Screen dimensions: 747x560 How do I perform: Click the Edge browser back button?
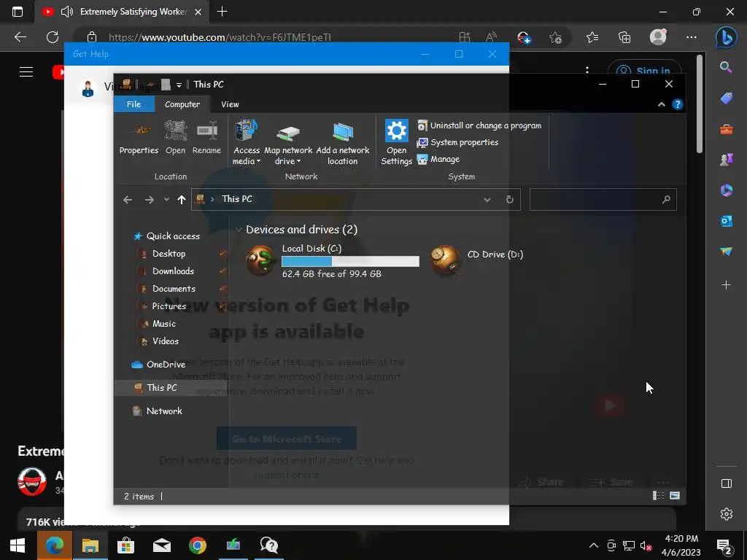coord(20,37)
